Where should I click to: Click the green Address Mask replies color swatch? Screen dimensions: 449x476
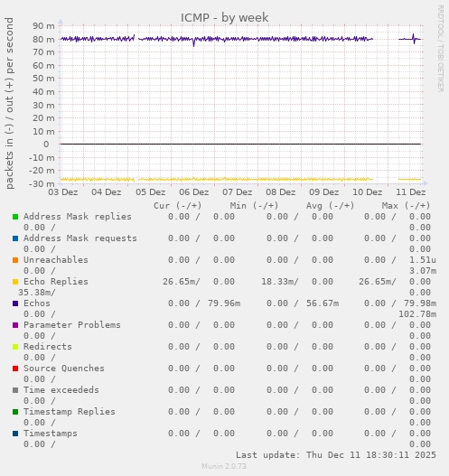15,217
